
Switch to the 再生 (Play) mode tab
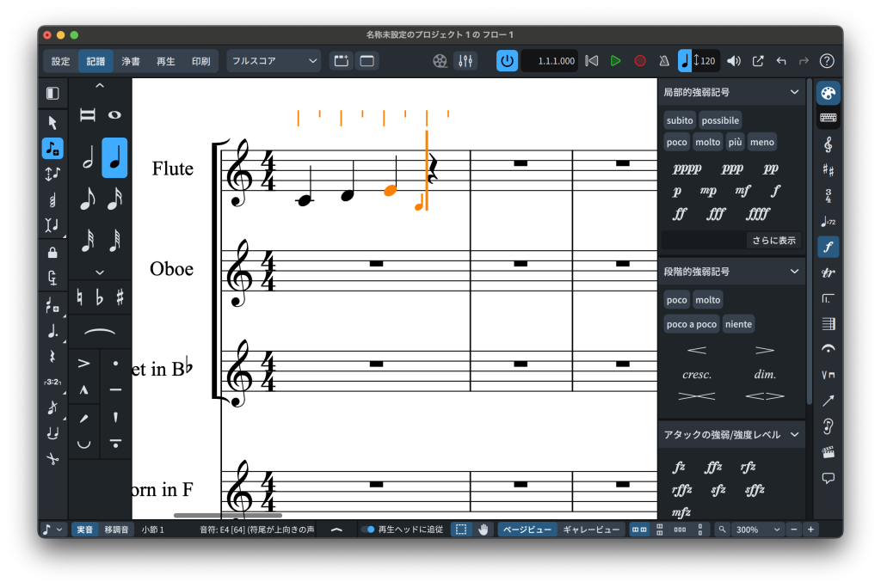coord(165,61)
